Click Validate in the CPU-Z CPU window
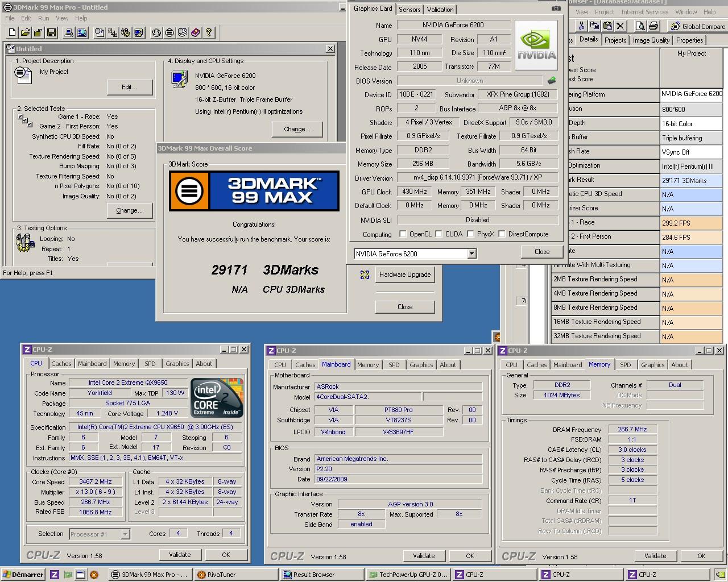 coord(180,555)
